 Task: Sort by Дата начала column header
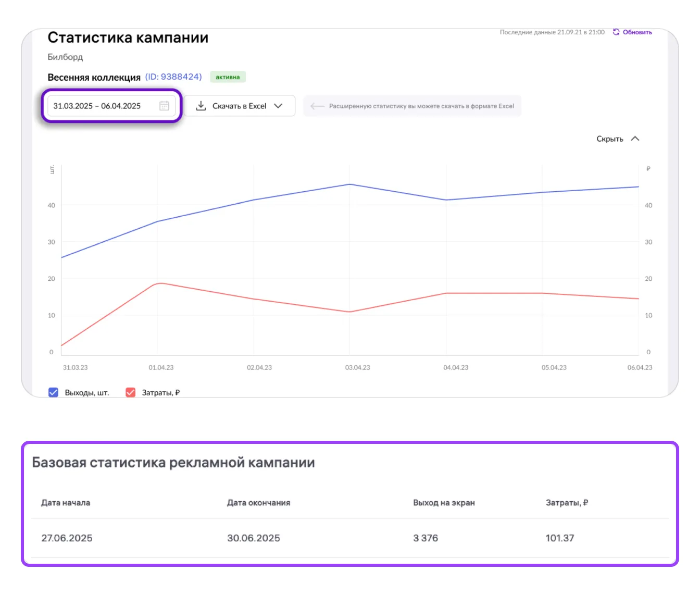pos(66,503)
